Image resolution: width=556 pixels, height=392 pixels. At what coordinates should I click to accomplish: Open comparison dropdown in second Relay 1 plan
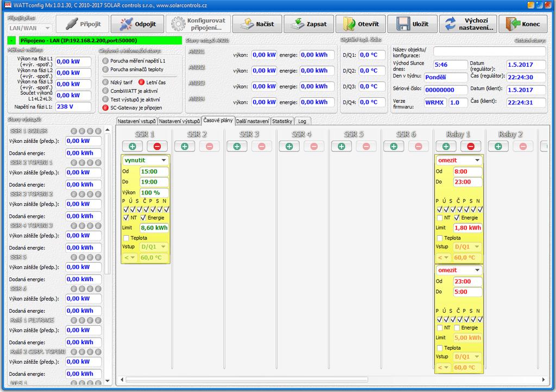pyautogui.click(x=443, y=368)
